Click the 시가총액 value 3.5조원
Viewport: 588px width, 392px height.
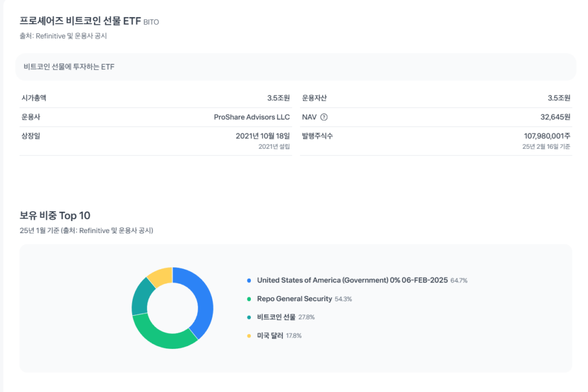tap(278, 98)
